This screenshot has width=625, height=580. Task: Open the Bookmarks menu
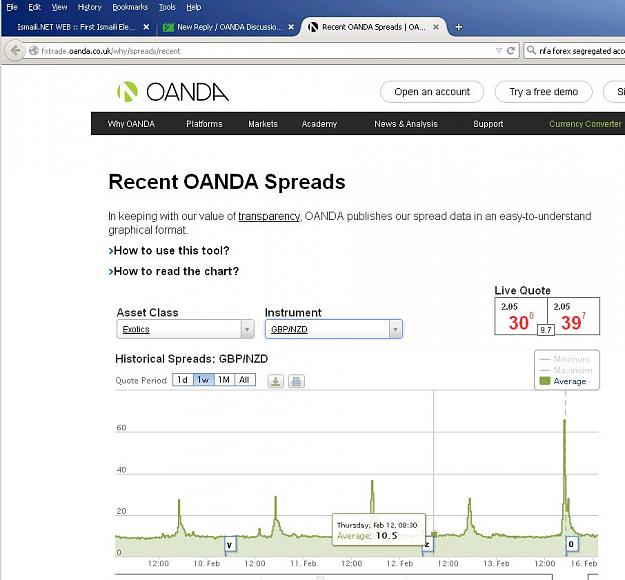130,7
